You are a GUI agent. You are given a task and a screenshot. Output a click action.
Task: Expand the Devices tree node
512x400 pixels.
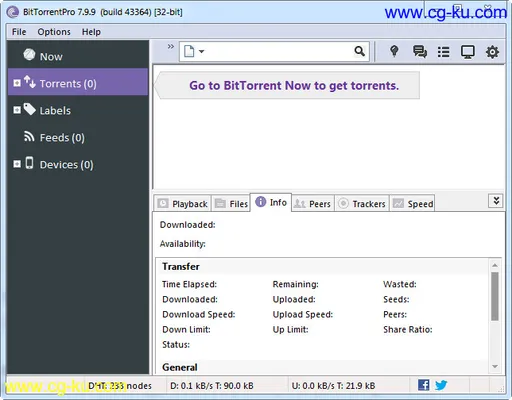tap(17, 164)
